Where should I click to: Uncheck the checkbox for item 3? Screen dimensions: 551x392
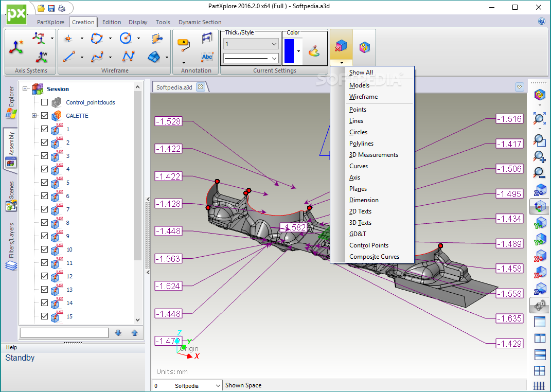coord(44,155)
